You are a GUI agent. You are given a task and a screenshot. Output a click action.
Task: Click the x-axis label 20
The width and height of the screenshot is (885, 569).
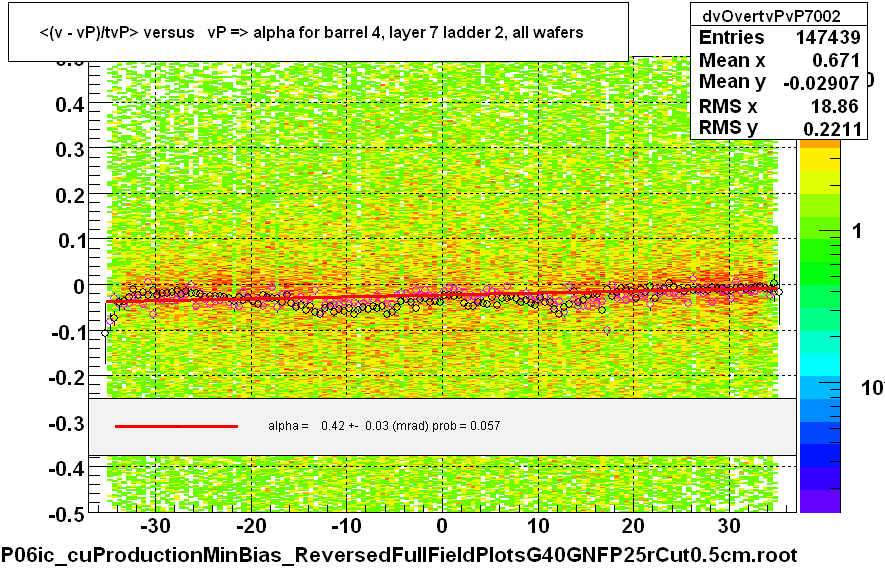(x=633, y=526)
